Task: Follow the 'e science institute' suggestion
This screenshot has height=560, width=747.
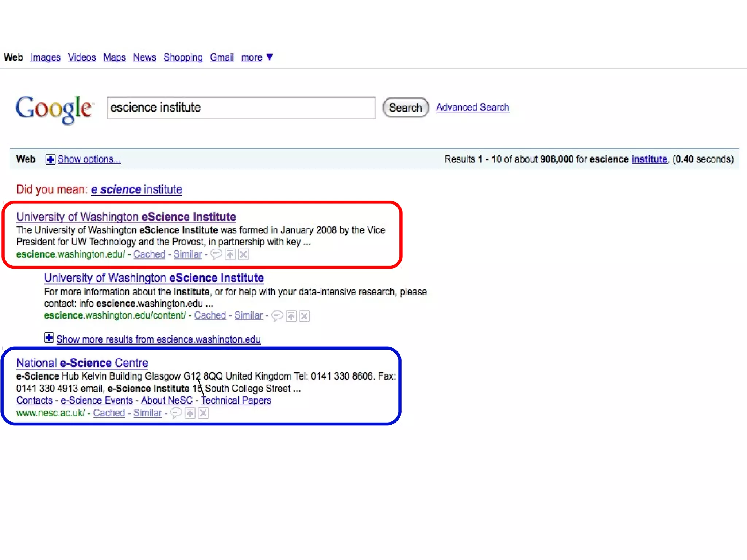Action: 136,189
